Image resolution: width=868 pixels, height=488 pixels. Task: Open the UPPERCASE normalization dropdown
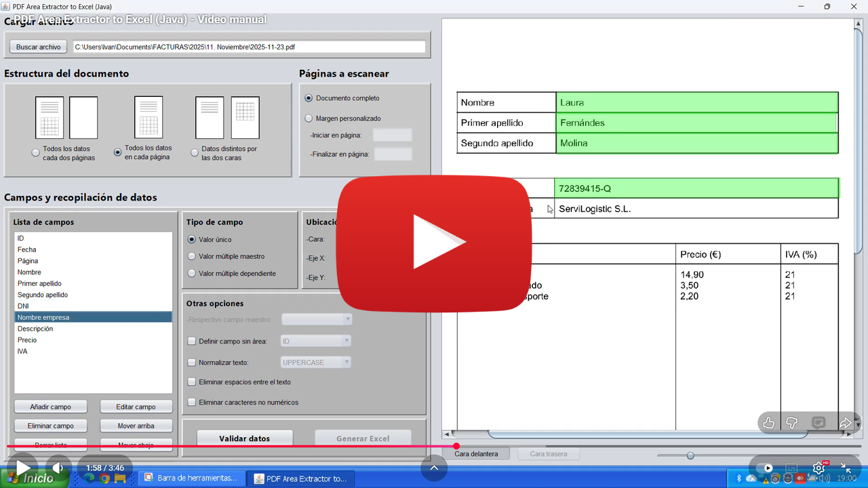(317, 363)
